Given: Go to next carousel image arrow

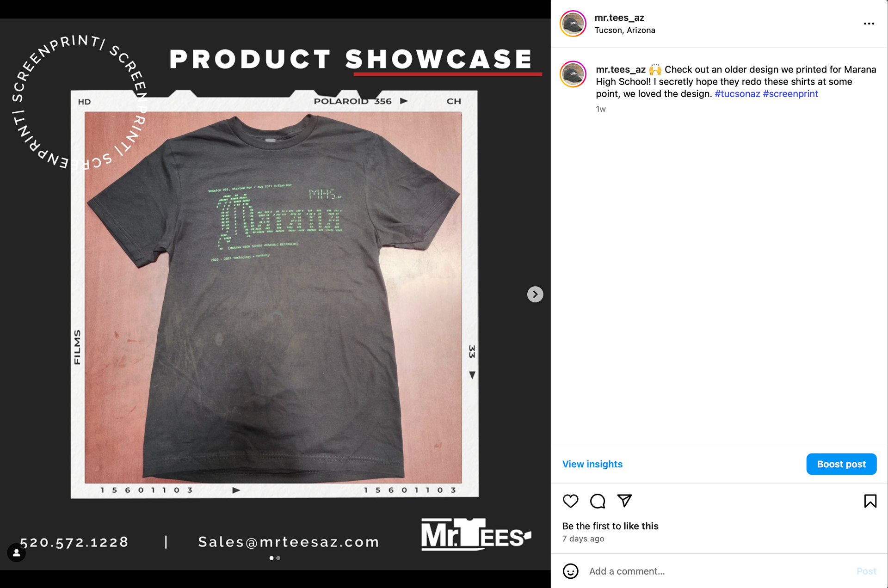Looking at the screenshot, I should (x=535, y=294).
